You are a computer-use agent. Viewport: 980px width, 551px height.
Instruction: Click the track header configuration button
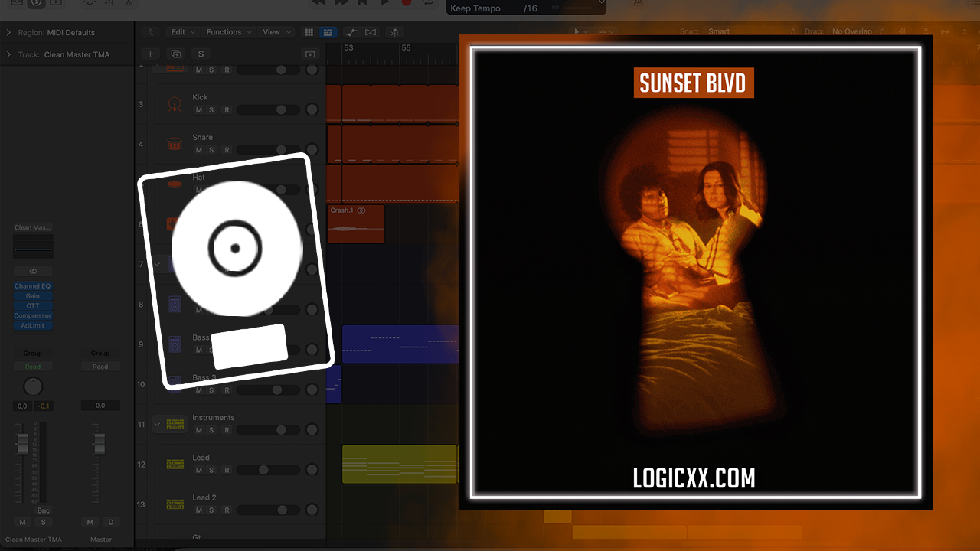(310, 54)
